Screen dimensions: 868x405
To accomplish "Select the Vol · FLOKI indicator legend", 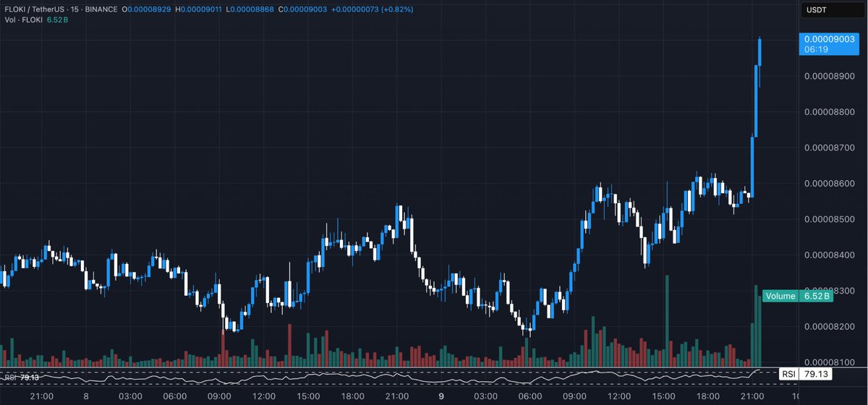I will point(22,19).
